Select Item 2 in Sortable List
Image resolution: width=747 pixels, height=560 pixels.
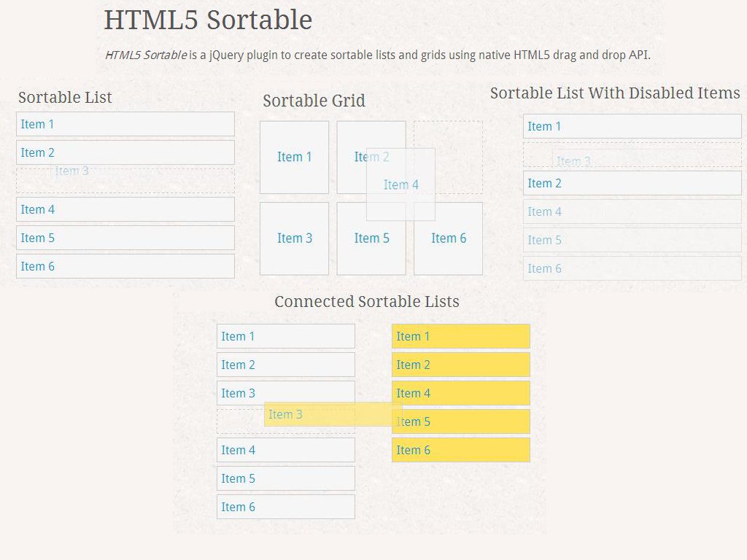[x=125, y=152]
